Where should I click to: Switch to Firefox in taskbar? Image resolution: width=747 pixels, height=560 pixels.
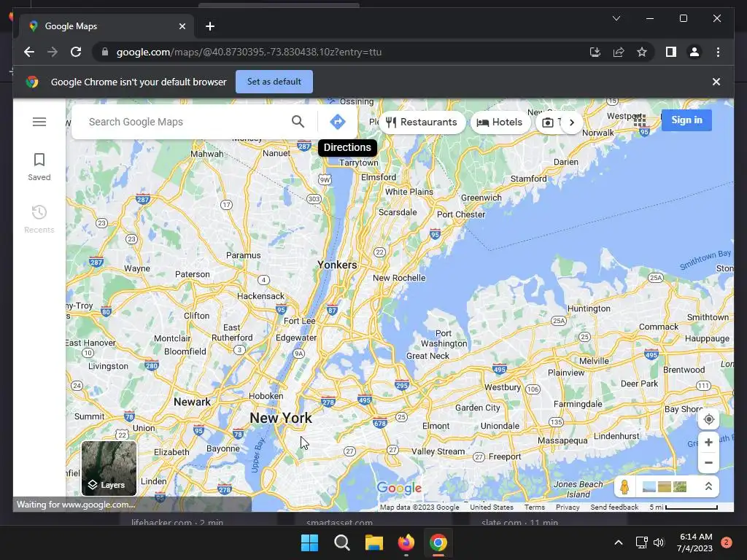(406, 542)
